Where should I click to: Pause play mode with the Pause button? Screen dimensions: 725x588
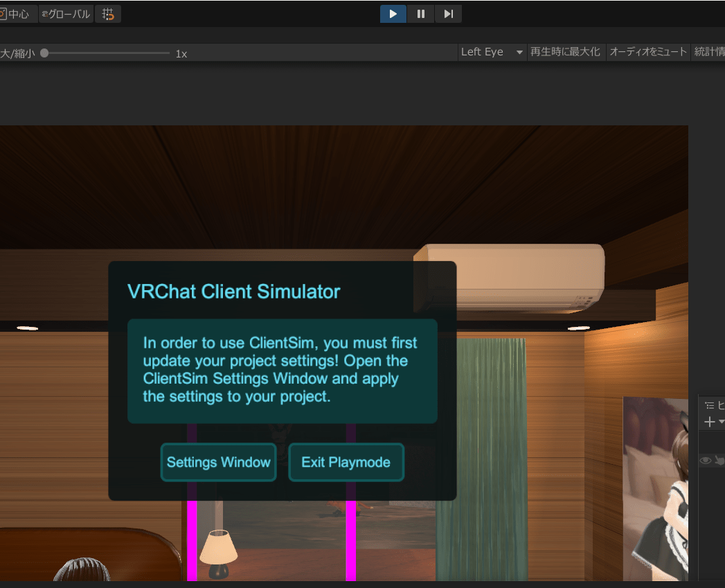[x=421, y=14]
